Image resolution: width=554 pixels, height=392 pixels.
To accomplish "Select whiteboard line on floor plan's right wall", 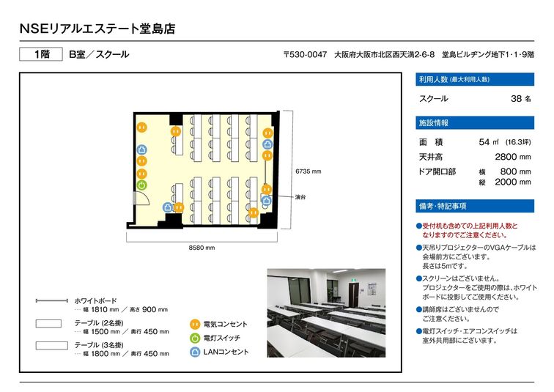I will (266, 172).
